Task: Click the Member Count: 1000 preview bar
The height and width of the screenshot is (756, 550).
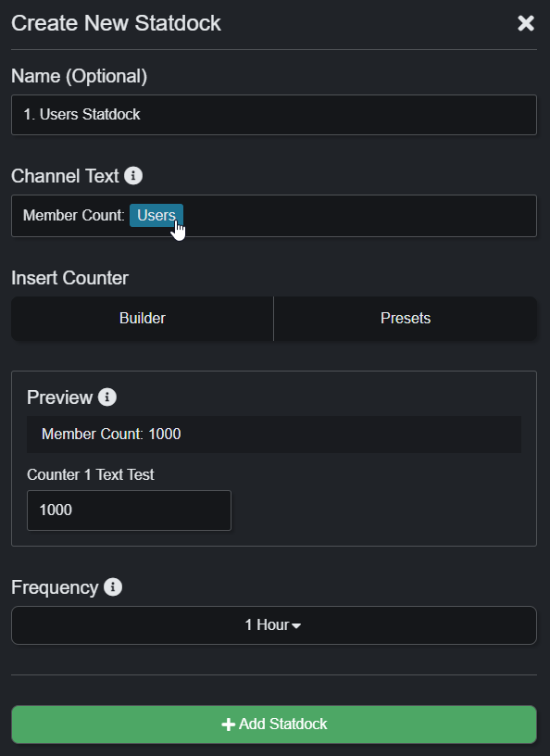Action: coord(274,434)
